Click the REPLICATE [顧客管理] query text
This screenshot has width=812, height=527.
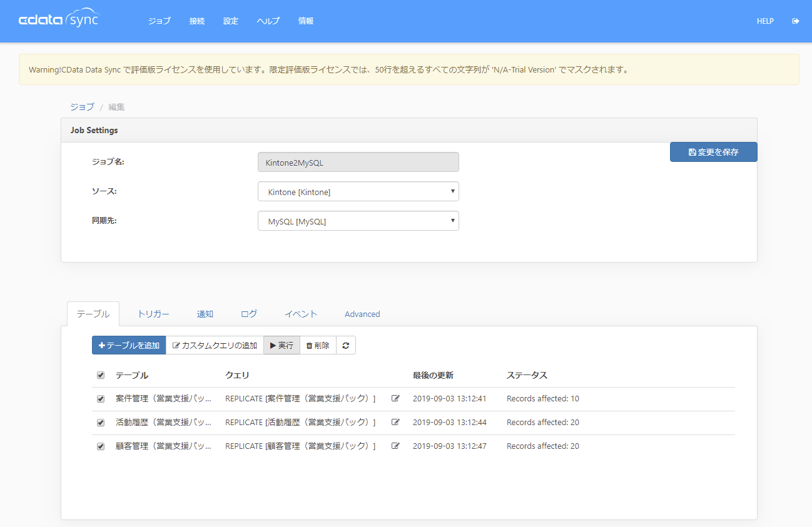301,446
